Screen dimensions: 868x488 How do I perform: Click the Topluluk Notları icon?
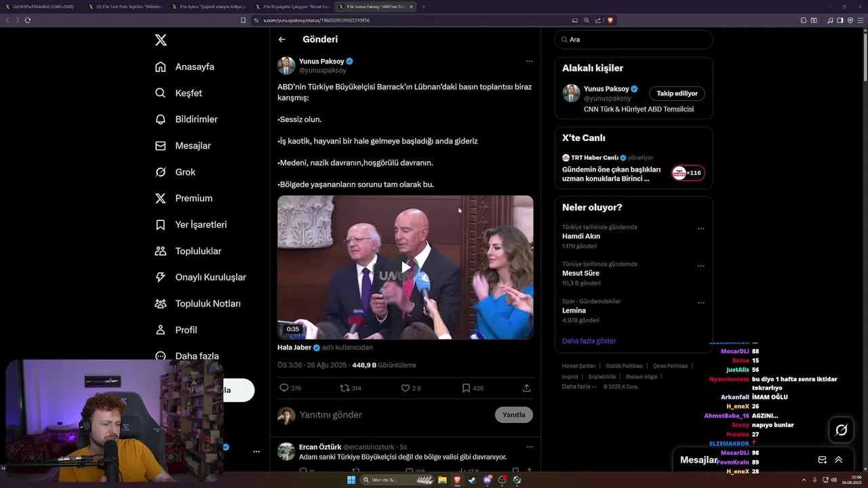[x=161, y=304]
